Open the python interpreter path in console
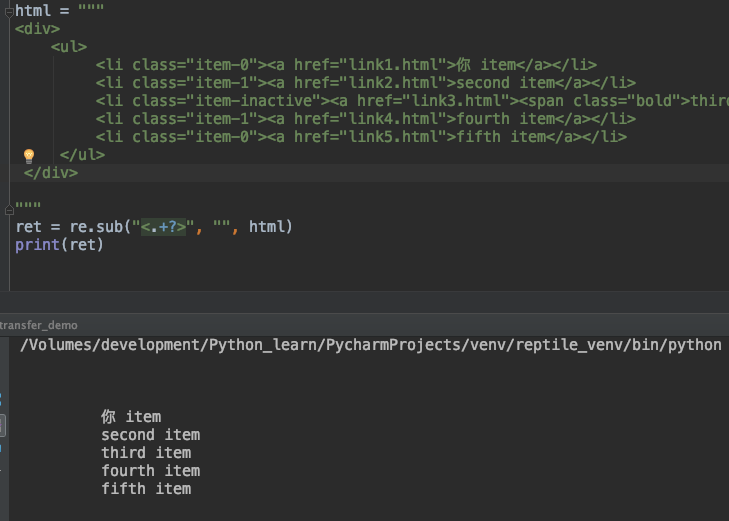 click(x=371, y=345)
